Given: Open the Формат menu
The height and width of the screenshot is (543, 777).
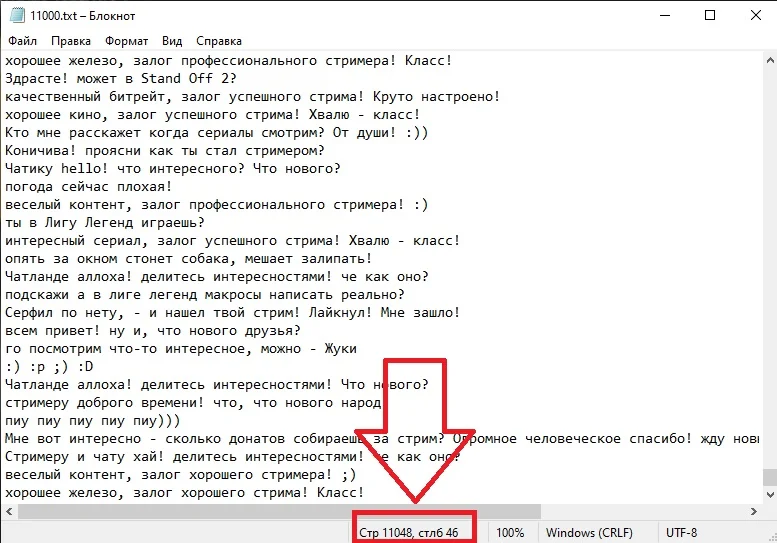Looking at the screenshot, I should [x=126, y=41].
